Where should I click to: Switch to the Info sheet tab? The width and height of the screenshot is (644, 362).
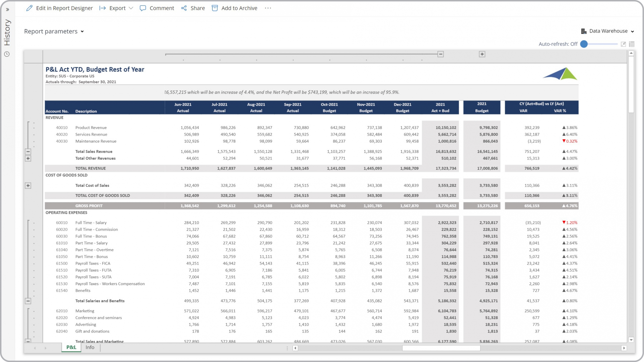pyautogui.click(x=90, y=347)
